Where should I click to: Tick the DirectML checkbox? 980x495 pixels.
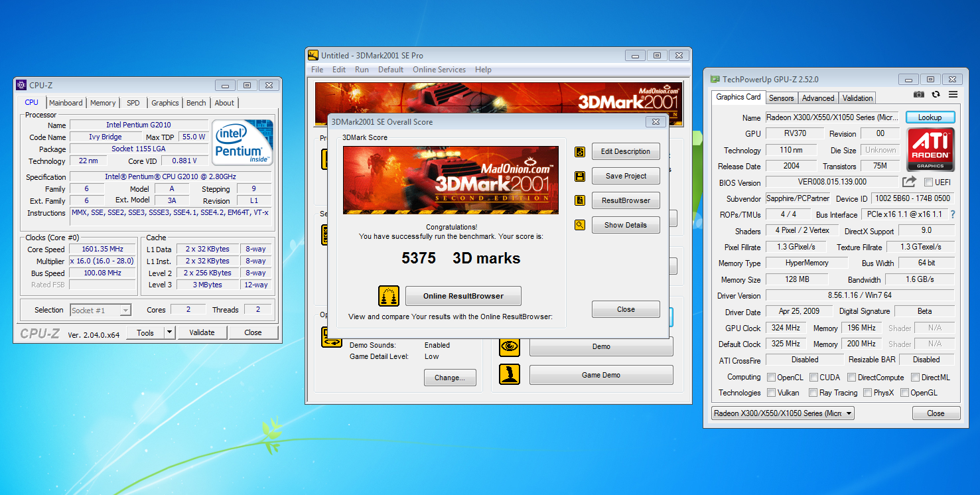(x=916, y=378)
